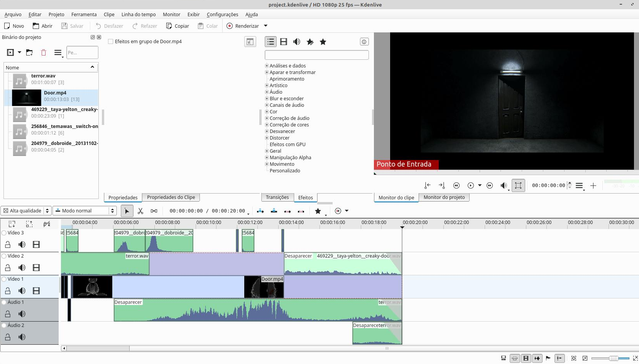Set zone in point in monitor
This screenshot has width=639, height=364.
click(427, 185)
